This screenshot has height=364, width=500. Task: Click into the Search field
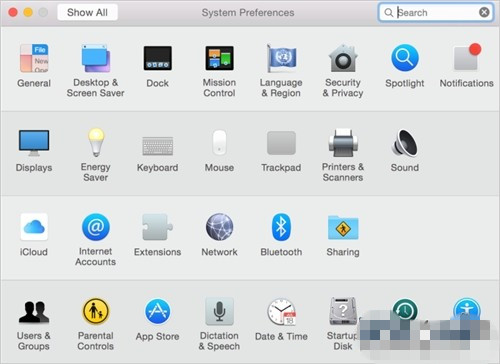(436, 13)
